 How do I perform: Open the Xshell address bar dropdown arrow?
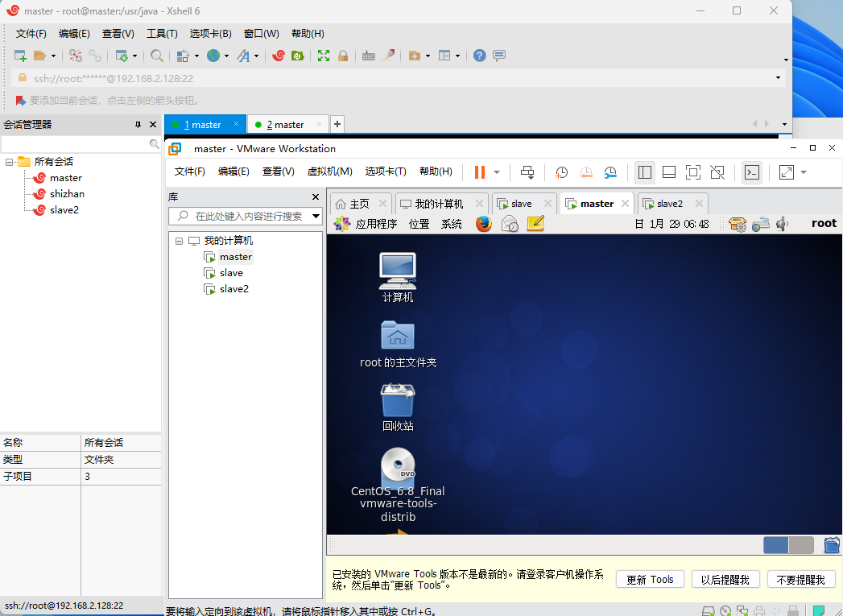click(x=778, y=78)
